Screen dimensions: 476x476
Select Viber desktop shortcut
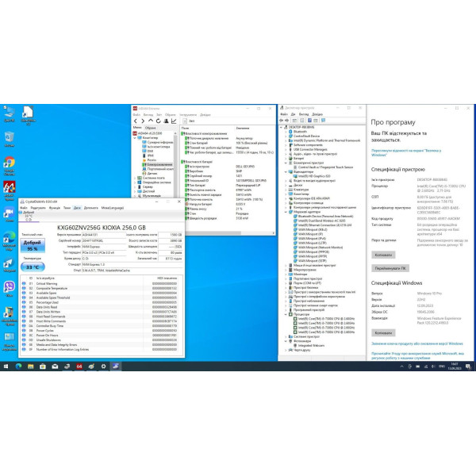coord(9,289)
